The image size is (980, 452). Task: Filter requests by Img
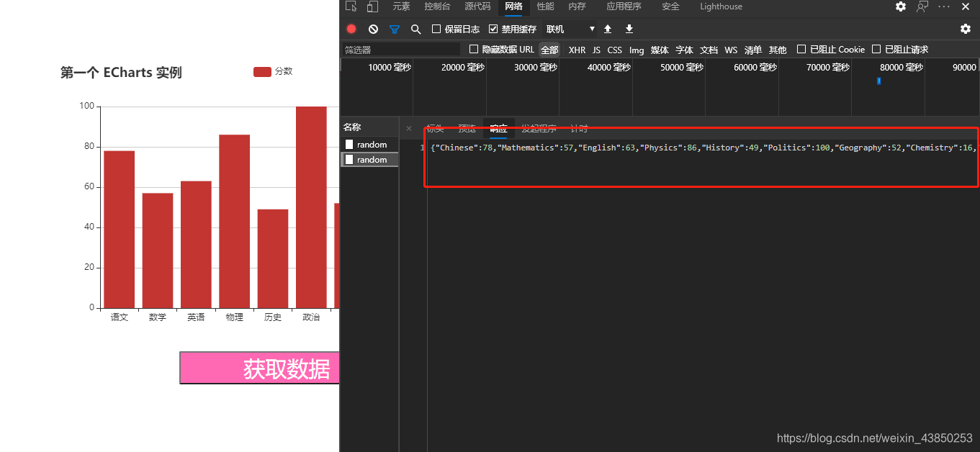pos(637,50)
